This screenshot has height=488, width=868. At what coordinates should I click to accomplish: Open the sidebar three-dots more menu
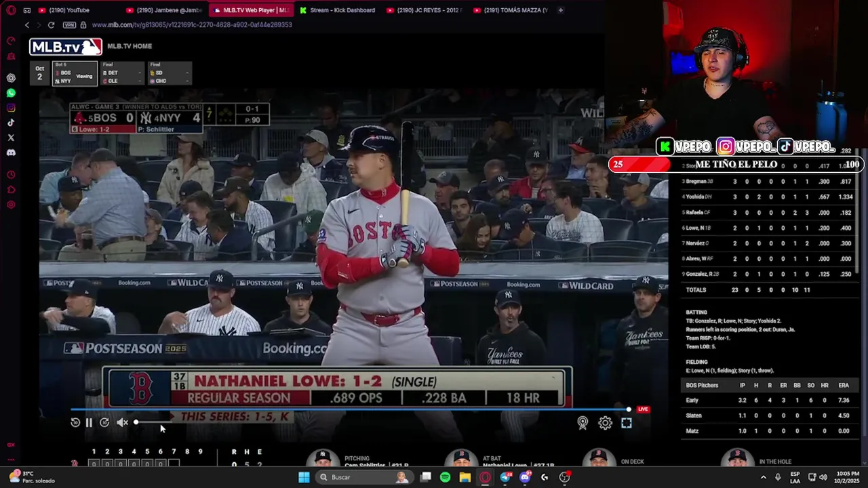pyautogui.click(x=11, y=460)
